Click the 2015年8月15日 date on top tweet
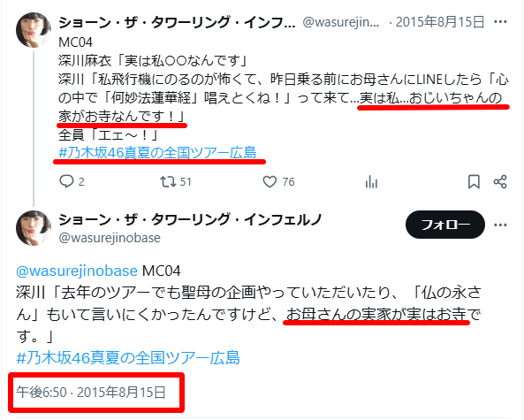The image size is (524, 420). point(440,22)
